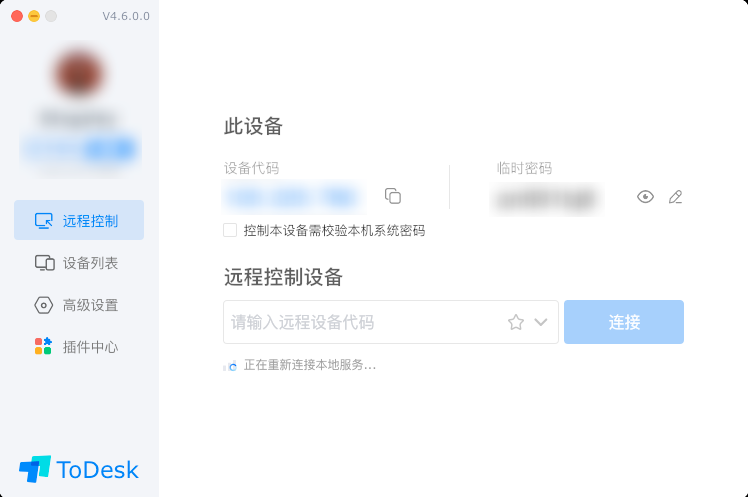Click the remote control monitor icon
The width and height of the screenshot is (748, 497).
click(x=43, y=221)
